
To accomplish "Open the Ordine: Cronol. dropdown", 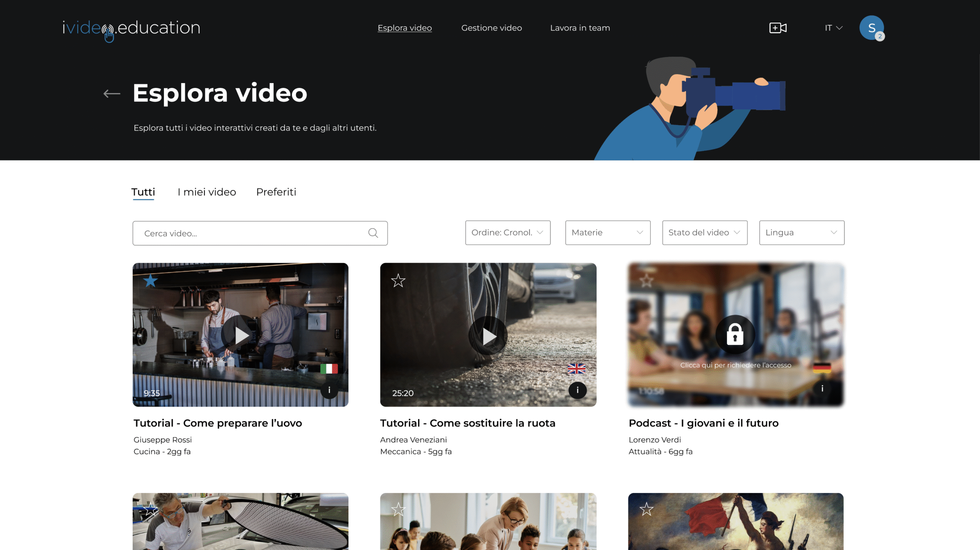I will [x=508, y=233].
